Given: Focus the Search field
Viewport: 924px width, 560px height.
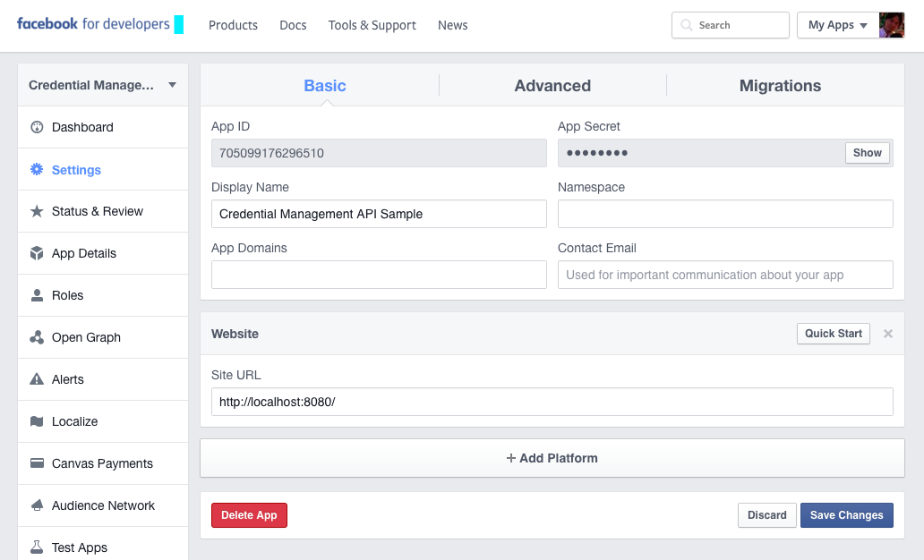Looking at the screenshot, I should 730,25.
